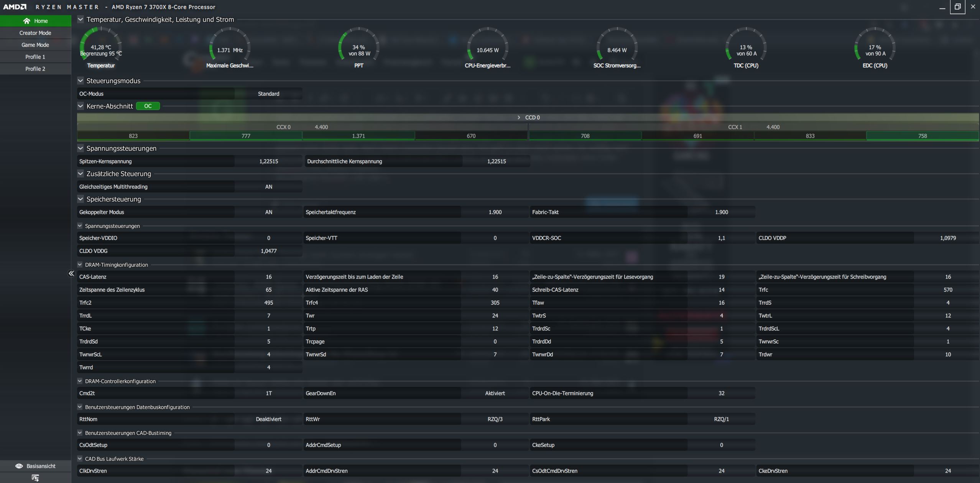
Task: Click the Gekoppelter Modus AN value
Action: (268, 212)
